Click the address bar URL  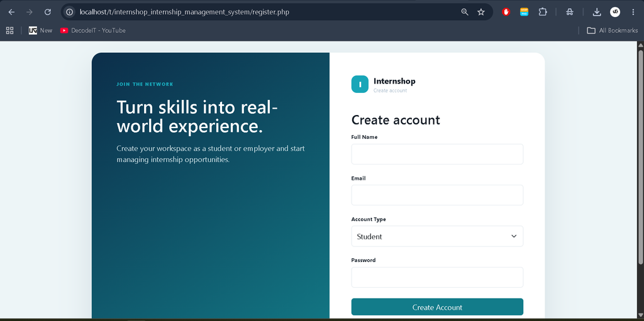point(184,12)
